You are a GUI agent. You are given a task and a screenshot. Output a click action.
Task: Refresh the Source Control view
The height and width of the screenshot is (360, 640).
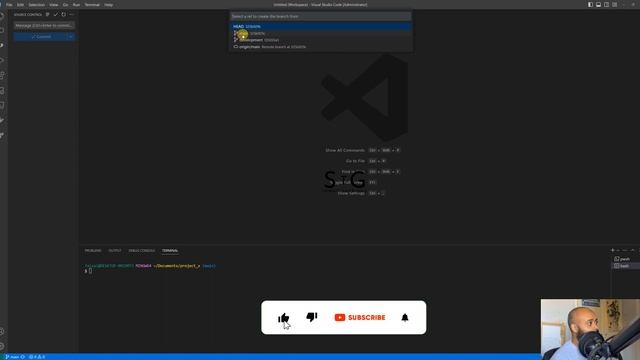pyautogui.click(x=64, y=14)
